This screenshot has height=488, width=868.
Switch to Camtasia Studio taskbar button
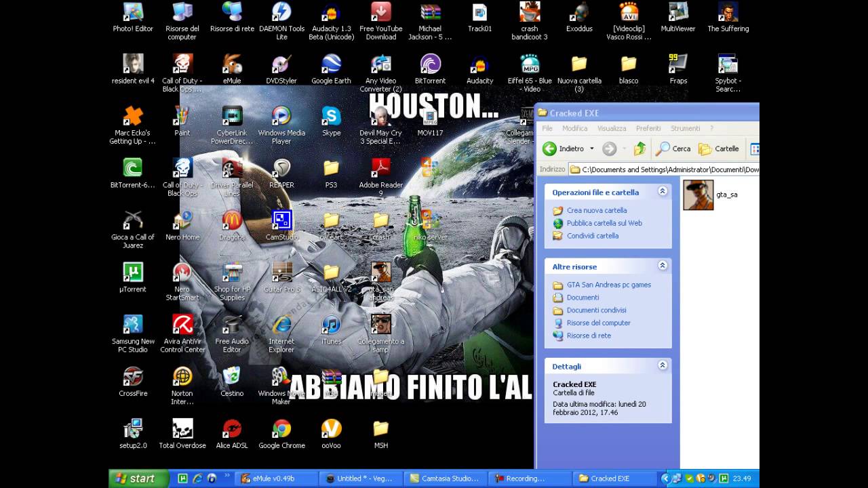pyautogui.click(x=444, y=479)
